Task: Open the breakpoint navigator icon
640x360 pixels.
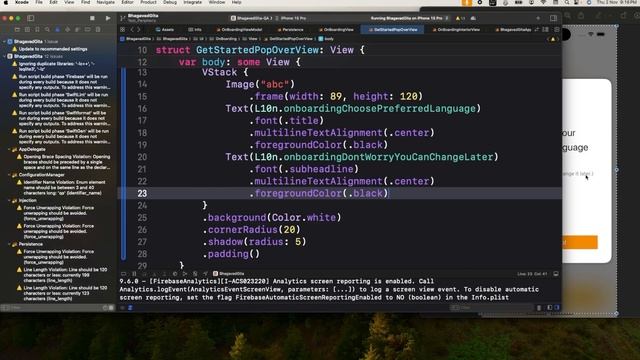Action: tap(87, 30)
